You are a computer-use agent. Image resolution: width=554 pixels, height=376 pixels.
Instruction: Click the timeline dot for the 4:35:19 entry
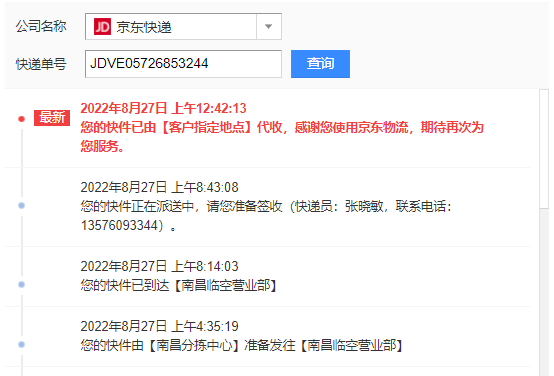22,344
